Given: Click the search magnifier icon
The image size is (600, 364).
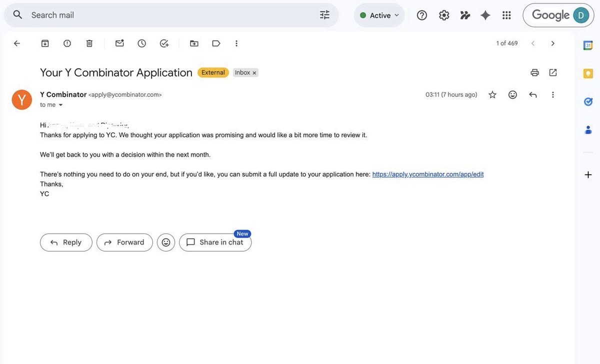Looking at the screenshot, I should pos(18,15).
